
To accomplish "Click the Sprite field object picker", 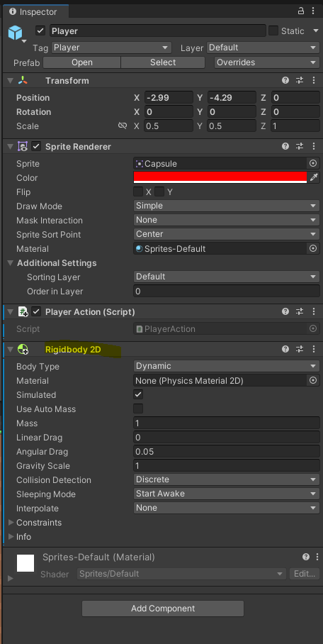I will 313,163.
